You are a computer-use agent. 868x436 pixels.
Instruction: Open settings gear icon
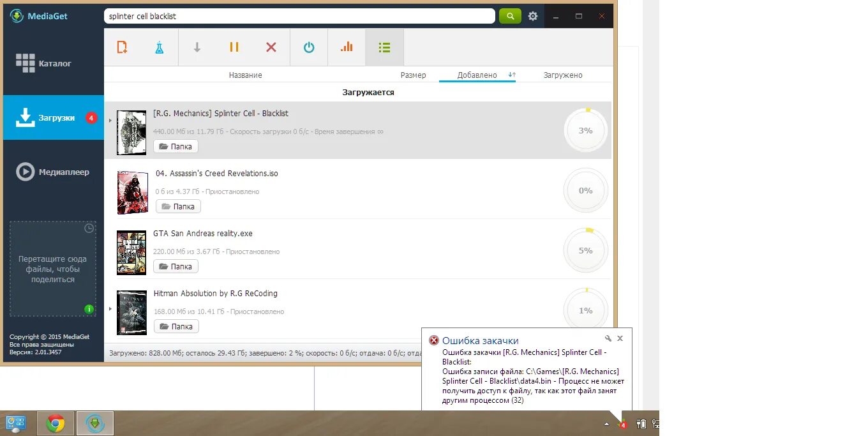point(533,16)
